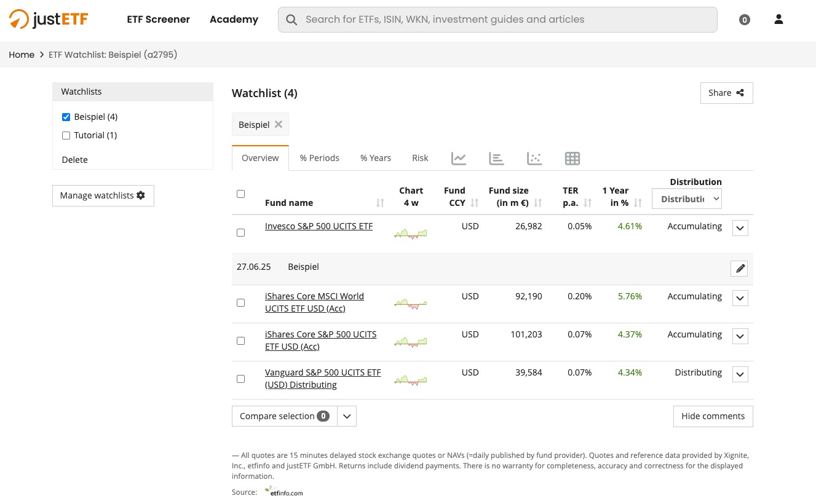This screenshot has height=504, width=816.
Task: Open the Distribution column dropdown
Action: click(x=686, y=199)
